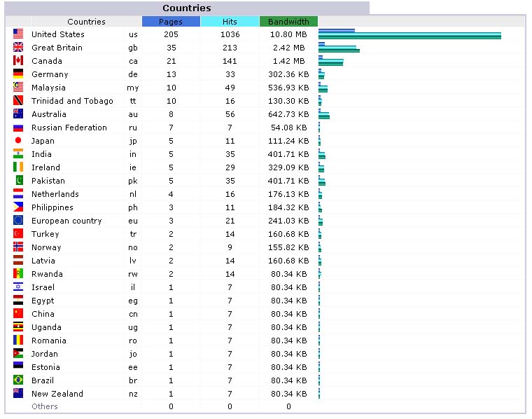
Task: Click the Germany flag icon
Action: coord(18,74)
